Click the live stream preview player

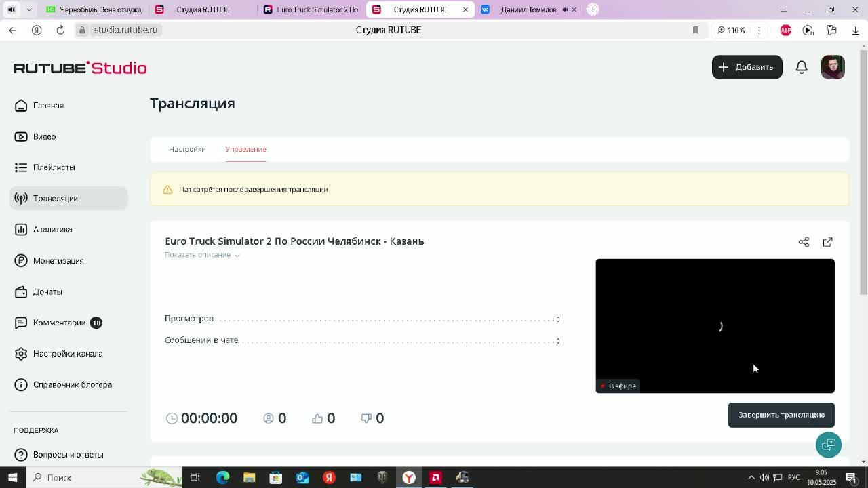point(715,326)
